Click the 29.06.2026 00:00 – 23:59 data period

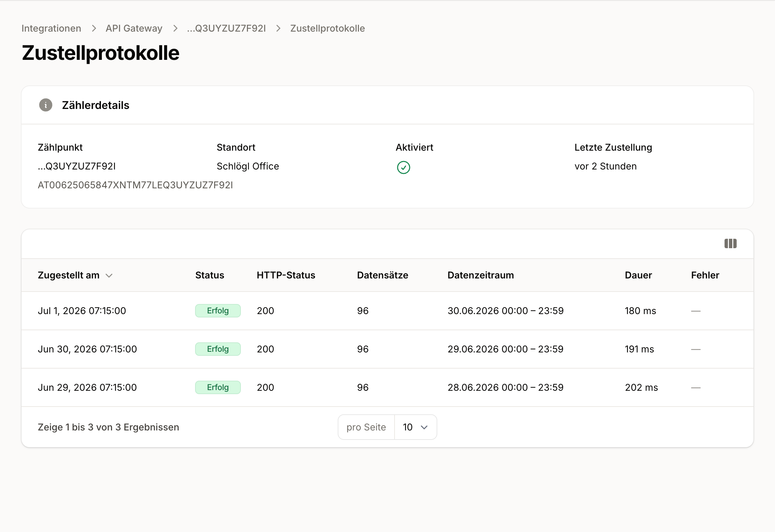[x=506, y=349]
